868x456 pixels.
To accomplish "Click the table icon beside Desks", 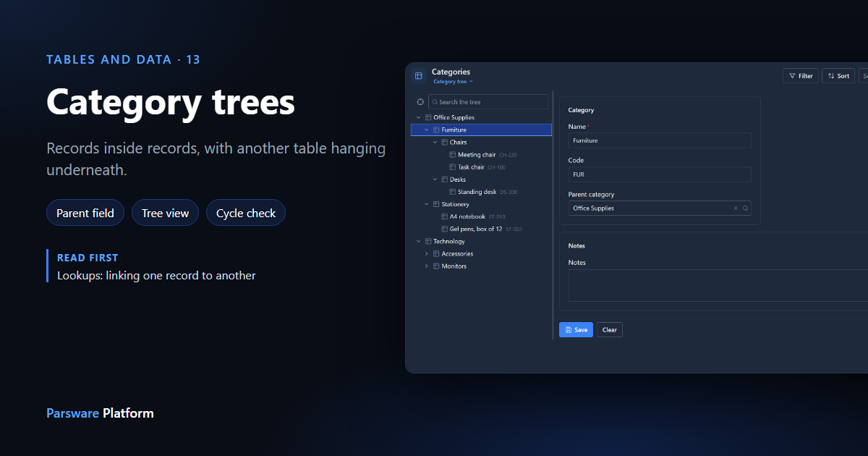I will click(x=444, y=180).
